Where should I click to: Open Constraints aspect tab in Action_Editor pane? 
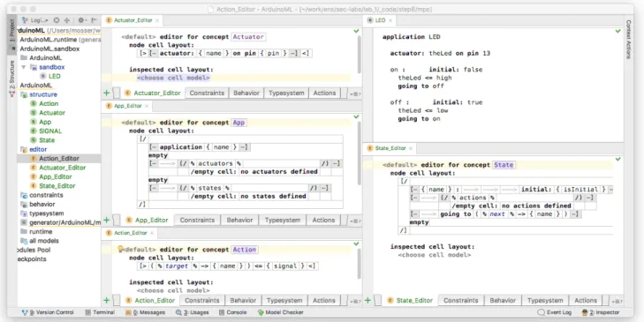tap(202, 300)
